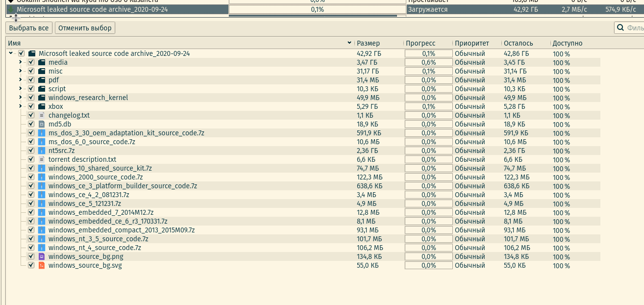Click the windows_nt_4_source_code.7z archive icon
The width and height of the screenshot is (644, 305).
(x=42, y=248)
